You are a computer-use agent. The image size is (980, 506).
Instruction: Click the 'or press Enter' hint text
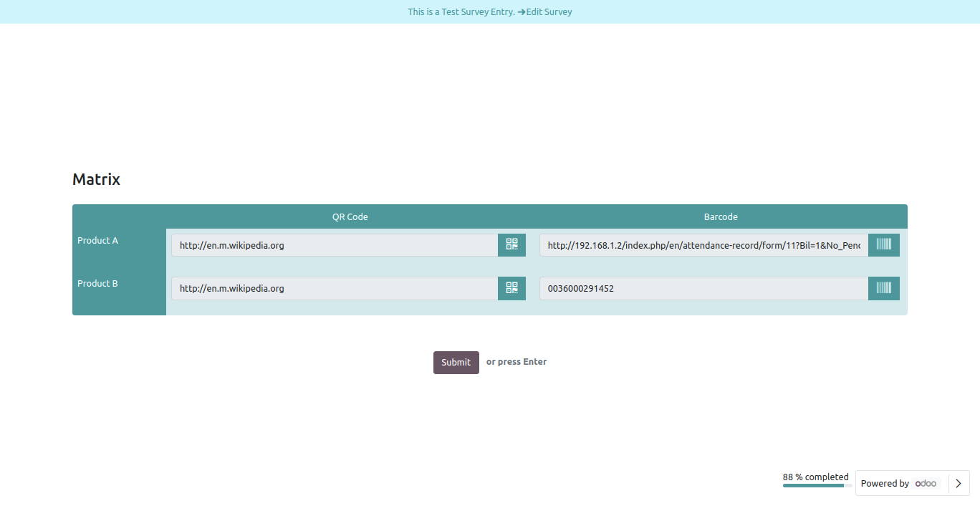point(517,362)
